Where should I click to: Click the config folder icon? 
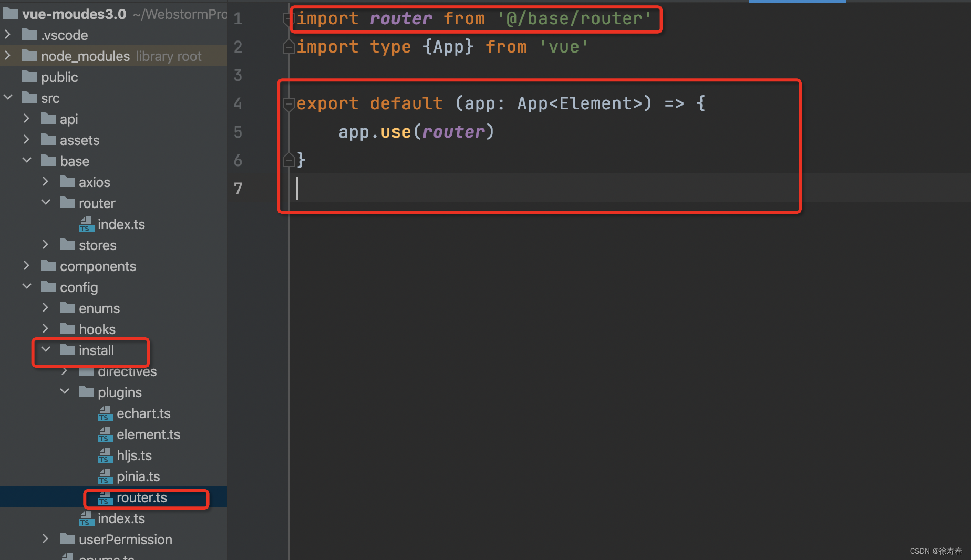48,287
